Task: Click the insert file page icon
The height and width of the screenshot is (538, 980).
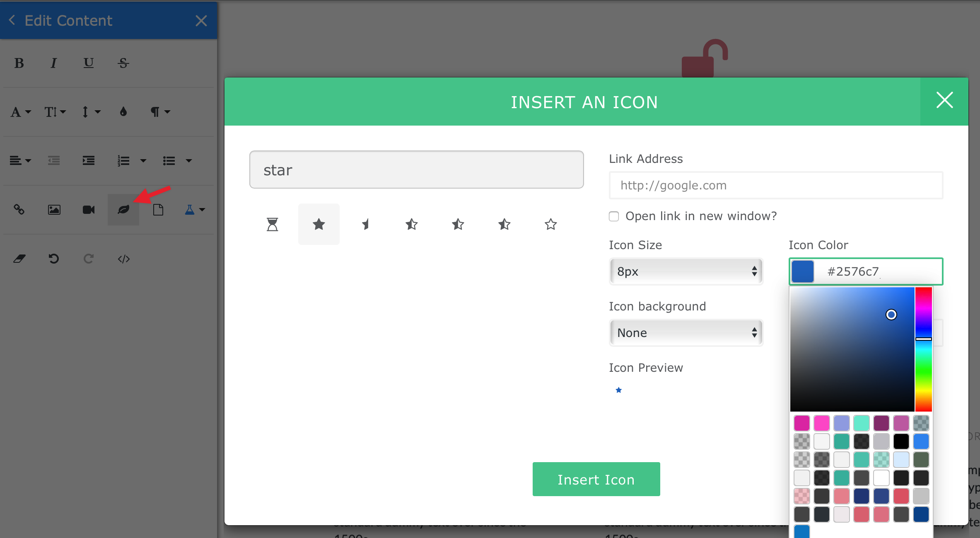Action: coord(158,210)
